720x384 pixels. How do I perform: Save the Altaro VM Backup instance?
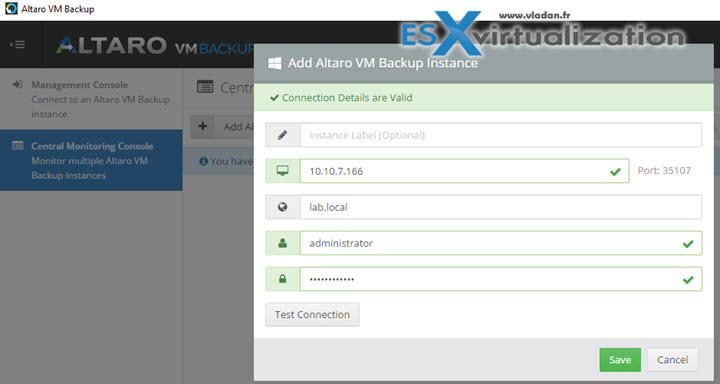tap(620, 360)
